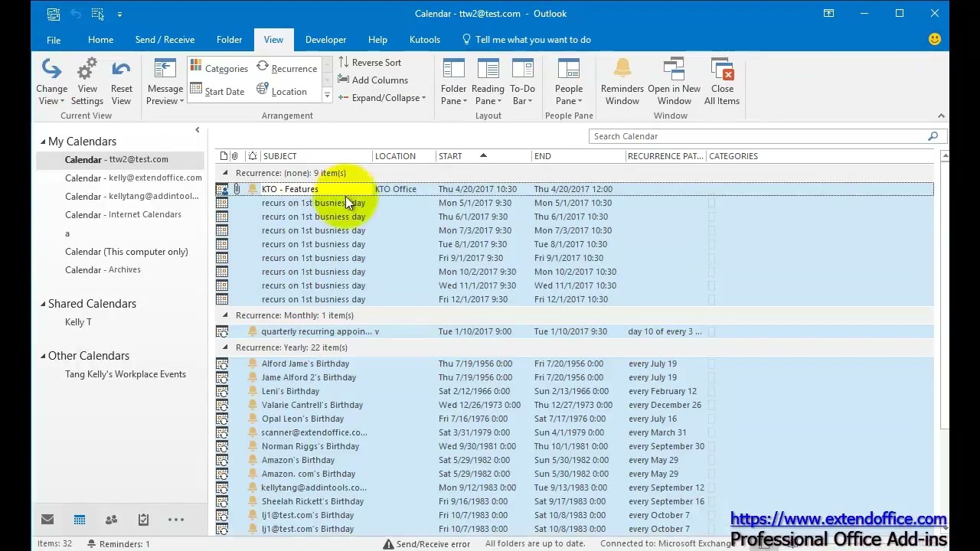Open more navigation options ellipsis
Image resolution: width=980 pixels, height=551 pixels.
tap(176, 520)
